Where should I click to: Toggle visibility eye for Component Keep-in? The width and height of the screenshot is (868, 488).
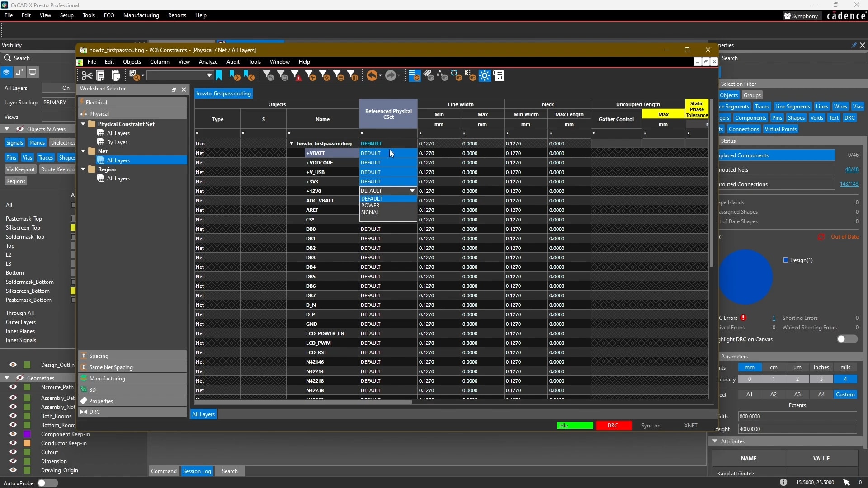[x=13, y=434]
